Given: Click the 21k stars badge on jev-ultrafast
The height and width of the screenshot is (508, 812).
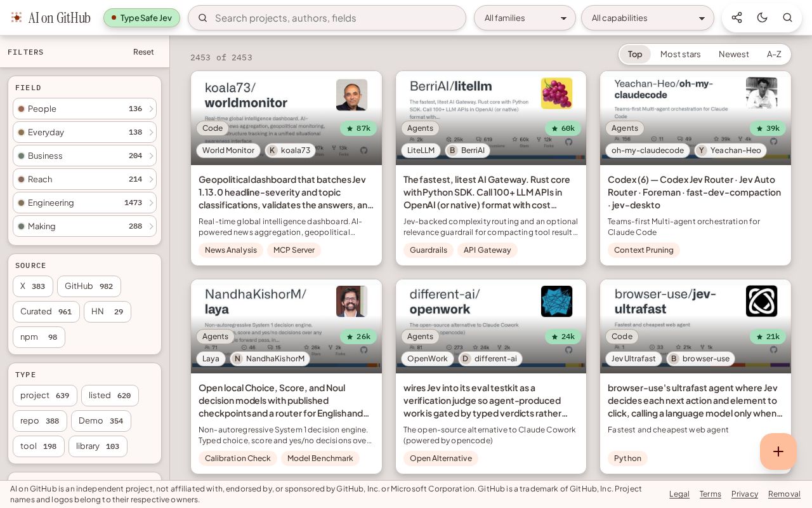Looking at the screenshot, I should click(x=768, y=337).
